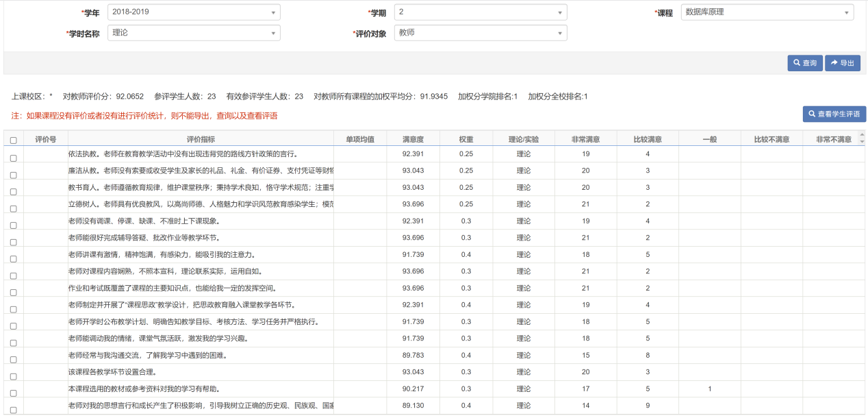Check the row 作业和考试既覆盖了课程
The width and height of the screenshot is (868, 418).
13,292
